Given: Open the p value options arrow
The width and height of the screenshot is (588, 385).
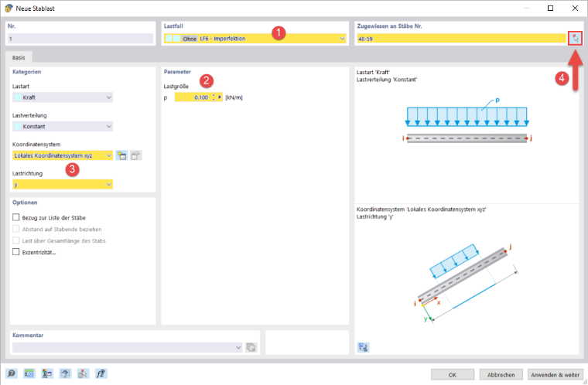Looking at the screenshot, I should point(220,97).
